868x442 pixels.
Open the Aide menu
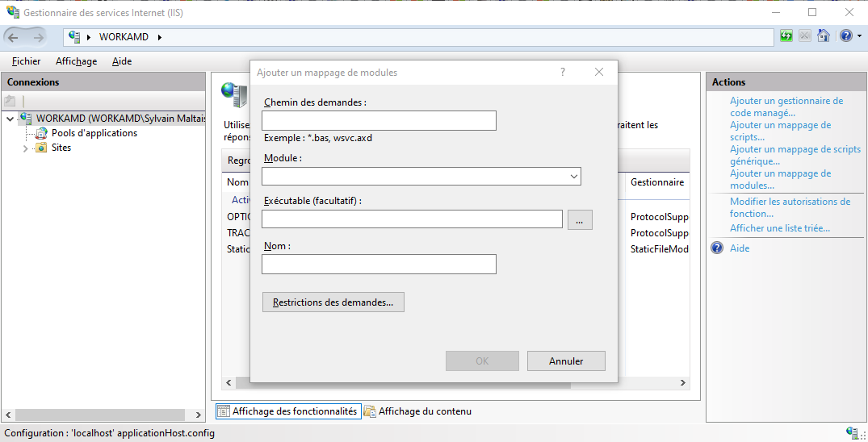(122, 61)
